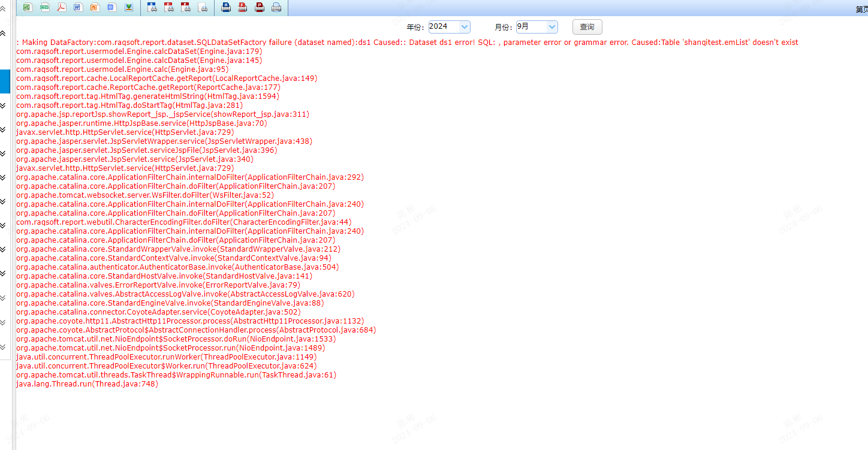
Task: Export the report to Excel
Action: [x=28, y=7]
